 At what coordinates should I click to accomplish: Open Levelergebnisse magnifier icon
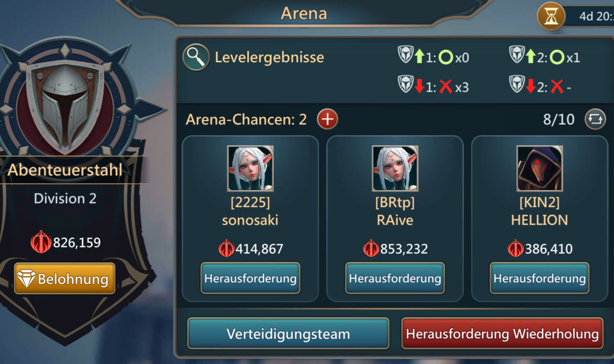click(x=196, y=57)
